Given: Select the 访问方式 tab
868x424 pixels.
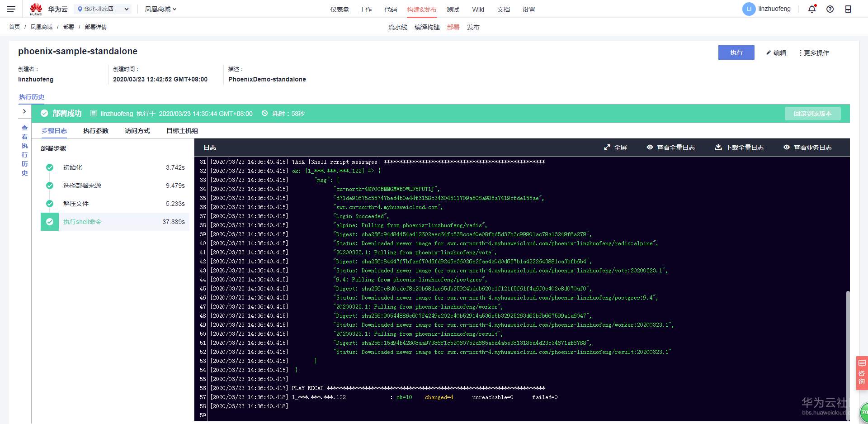Looking at the screenshot, I should [137, 131].
